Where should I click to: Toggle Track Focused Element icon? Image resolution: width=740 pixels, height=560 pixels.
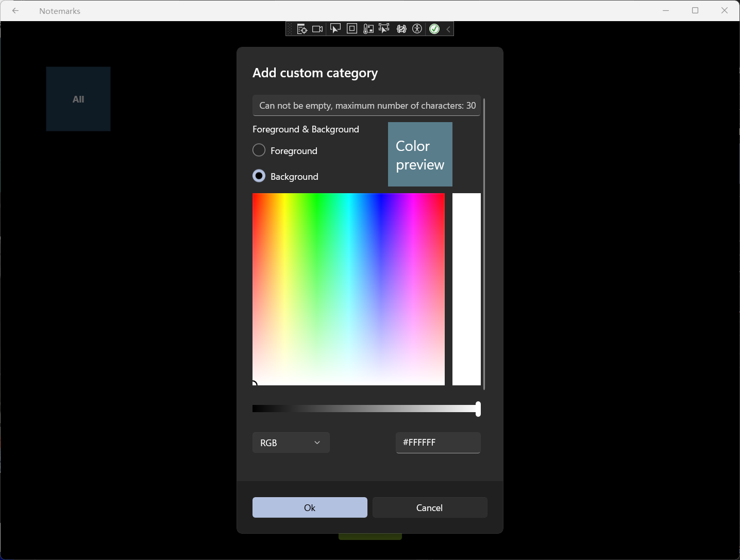tap(384, 29)
